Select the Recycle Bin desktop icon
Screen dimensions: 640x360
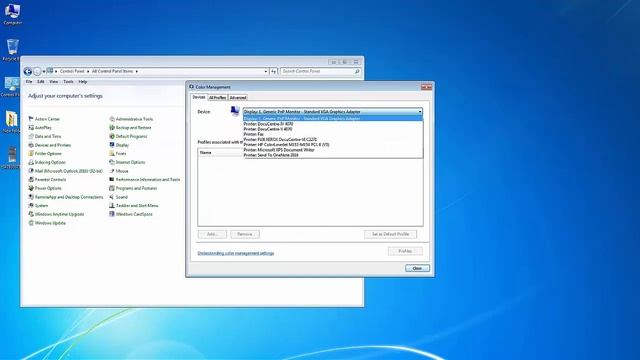(12, 50)
